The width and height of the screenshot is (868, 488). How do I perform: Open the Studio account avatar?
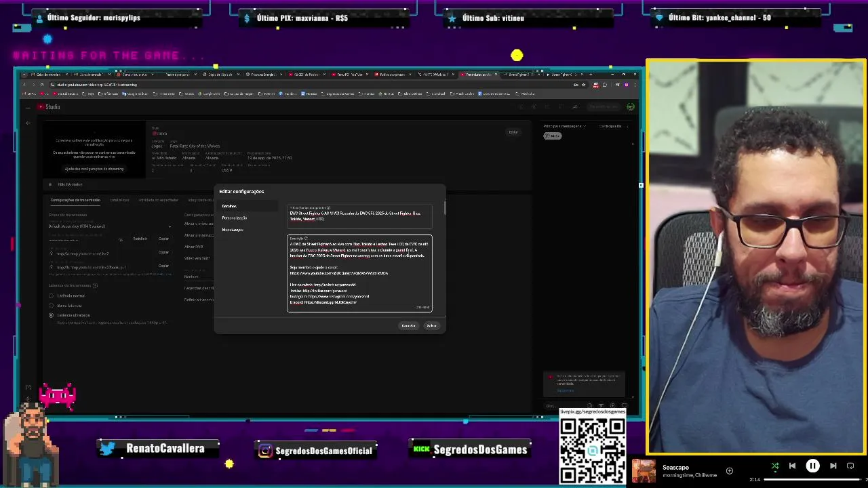coord(631,106)
